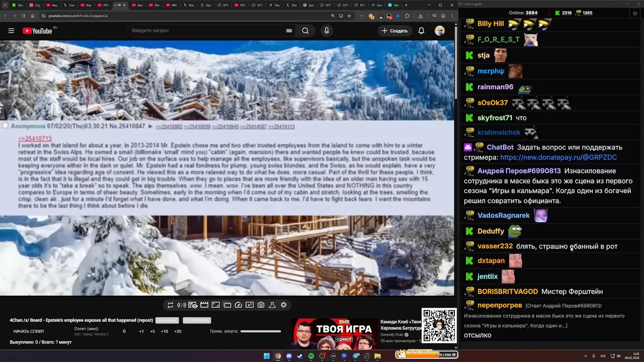Viewport: 644px width, 362px height.
Task: Click the QR code overlay image
Action: pyautogui.click(x=439, y=326)
